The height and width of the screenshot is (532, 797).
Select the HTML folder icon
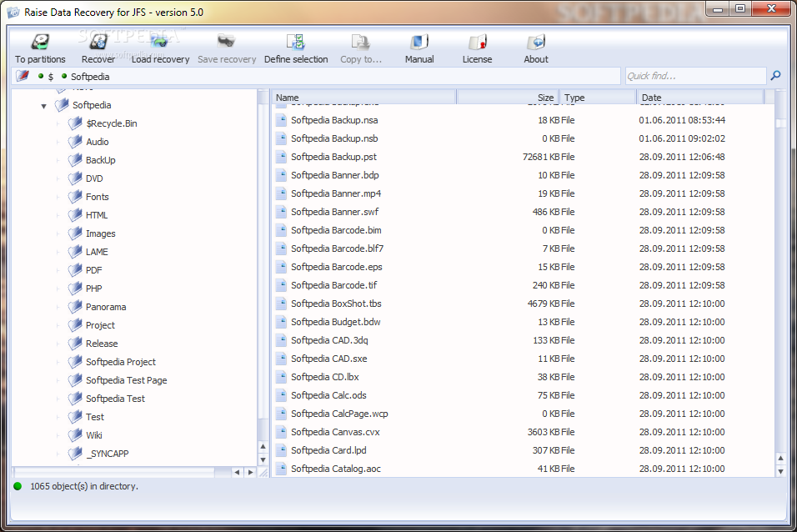(75, 214)
